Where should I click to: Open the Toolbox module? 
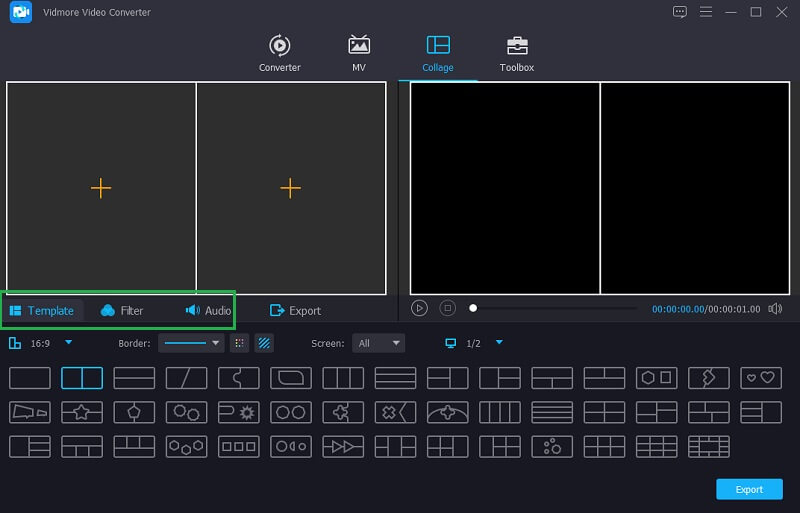pos(516,53)
